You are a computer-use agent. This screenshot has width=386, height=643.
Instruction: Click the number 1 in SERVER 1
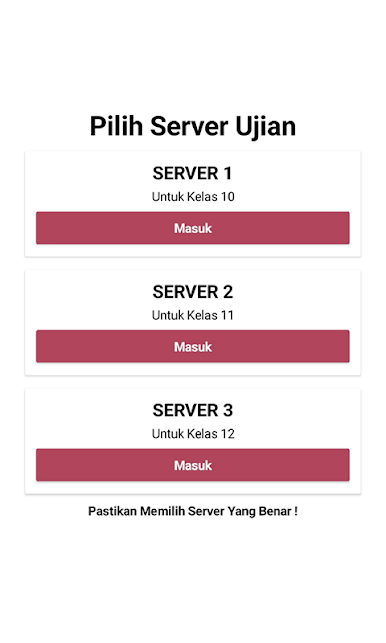(228, 173)
